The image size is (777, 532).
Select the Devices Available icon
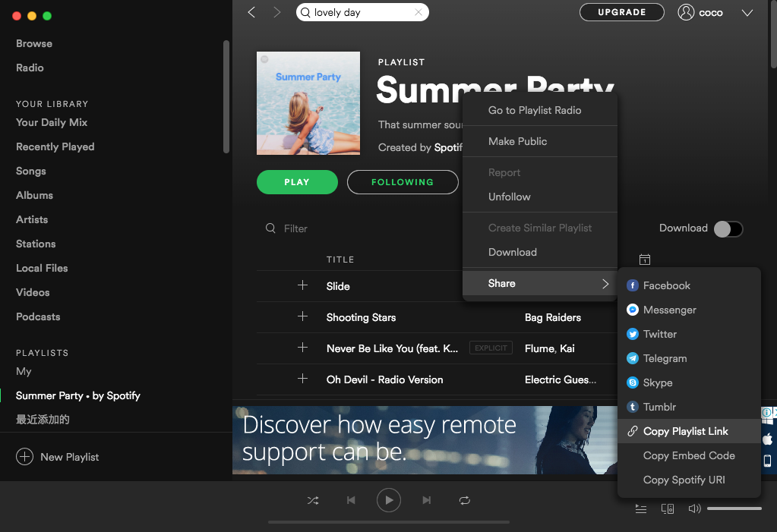(667, 508)
